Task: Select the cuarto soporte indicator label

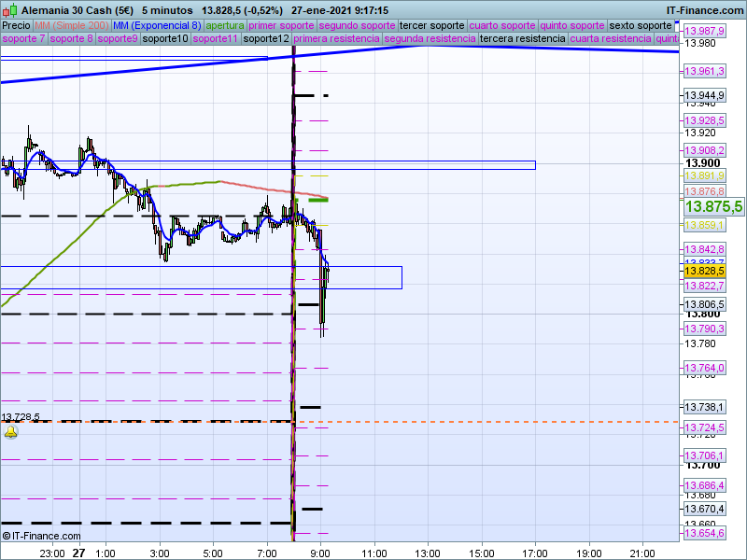Action: click(502, 25)
